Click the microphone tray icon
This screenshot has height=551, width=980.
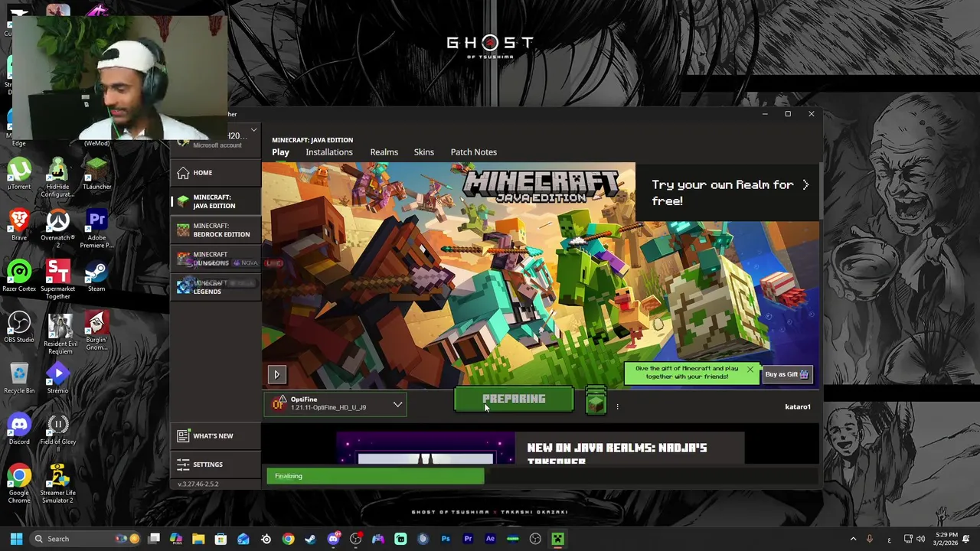tap(869, 539)
